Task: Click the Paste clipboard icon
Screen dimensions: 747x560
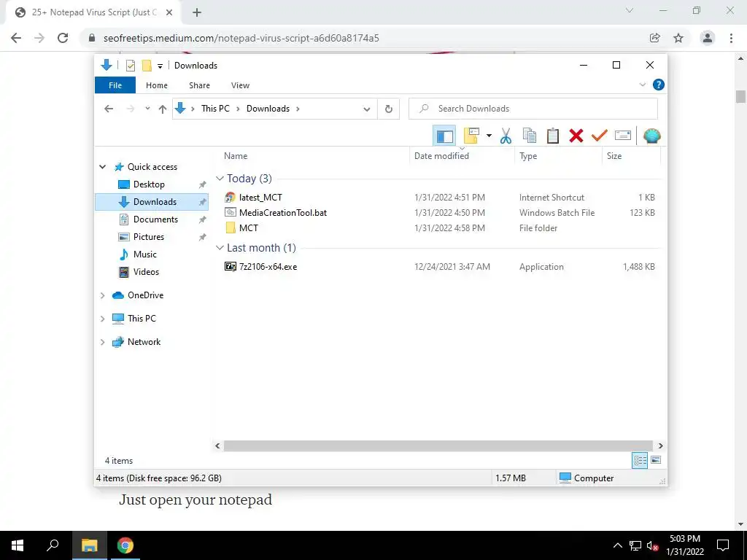Action: point(553,136)
